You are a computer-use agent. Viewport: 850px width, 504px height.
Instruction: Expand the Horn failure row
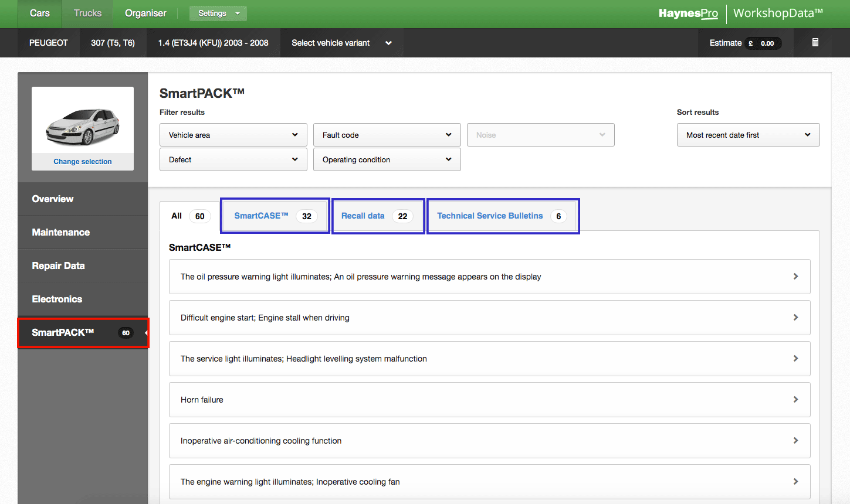489,400
